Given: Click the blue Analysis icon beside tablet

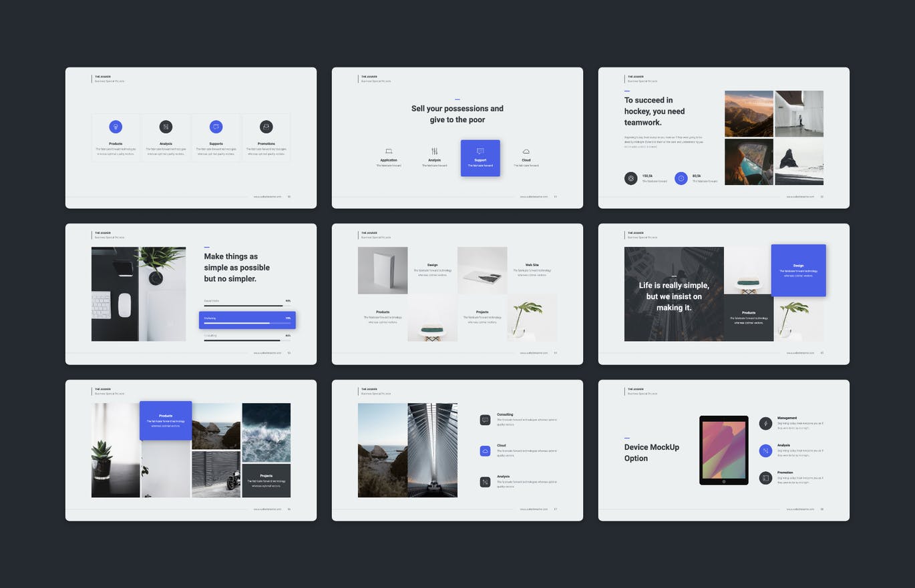Looking at the screenshot, I should [765, 451].
